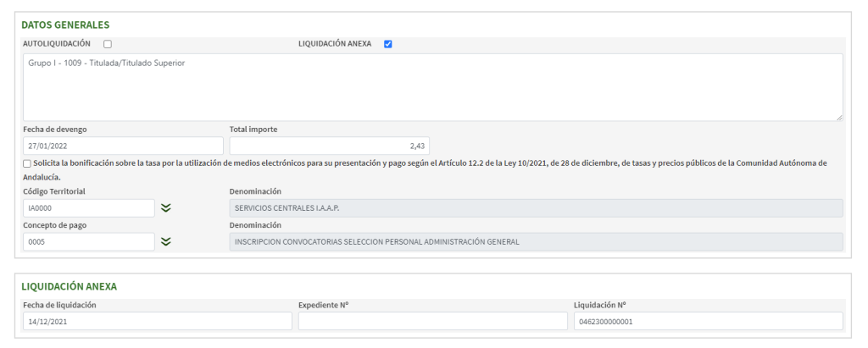868x348 pixels.
Task: Select the Liquidación Nº input field
Action: (x=708, y=321)
